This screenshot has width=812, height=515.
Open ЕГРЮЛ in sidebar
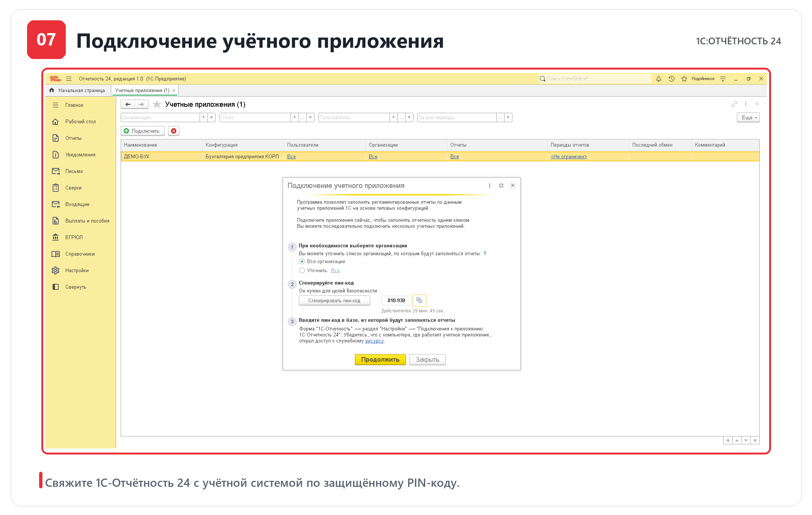click(80, 237)
